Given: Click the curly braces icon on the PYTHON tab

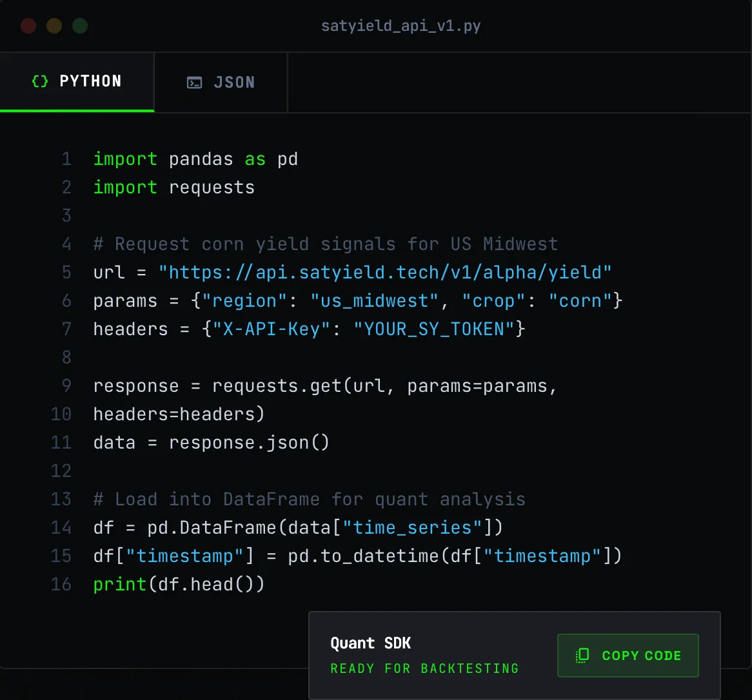Looking at the screenshot, I should tap(39, 81).
